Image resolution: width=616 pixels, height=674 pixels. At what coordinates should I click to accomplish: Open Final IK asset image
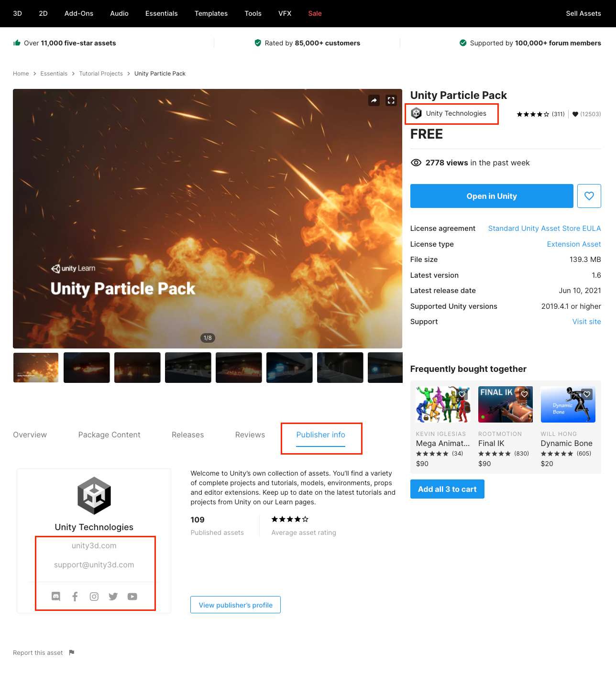(506, 404)
